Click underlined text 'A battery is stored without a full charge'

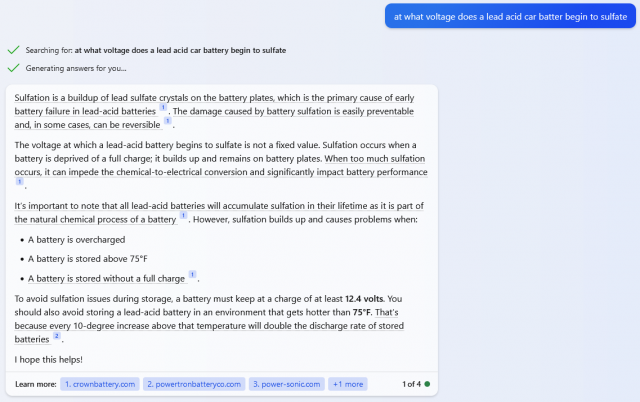[x=106, y=278]
